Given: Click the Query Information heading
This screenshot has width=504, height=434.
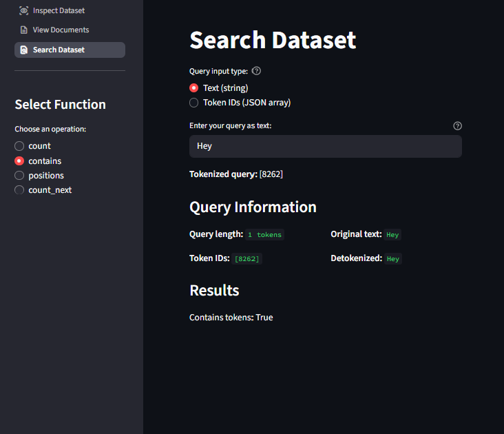Looking at the screenshot, I should (253, 207).
